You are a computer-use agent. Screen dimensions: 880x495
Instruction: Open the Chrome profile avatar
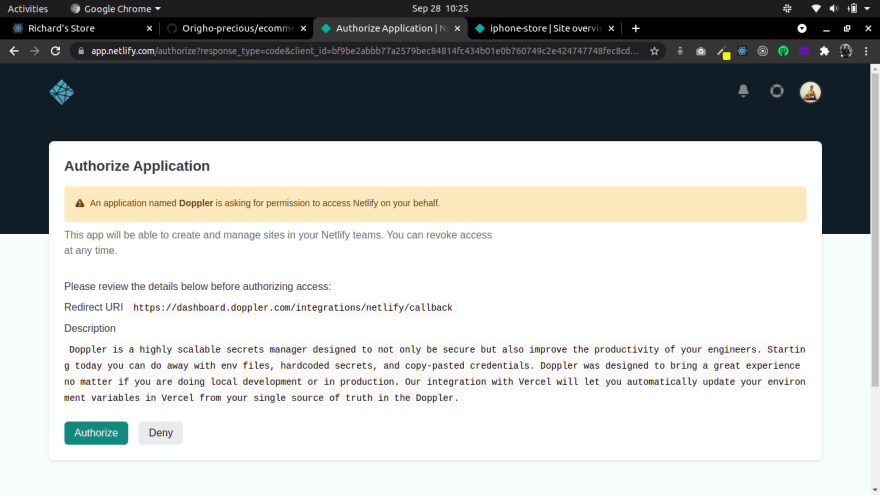coord(845,51)
